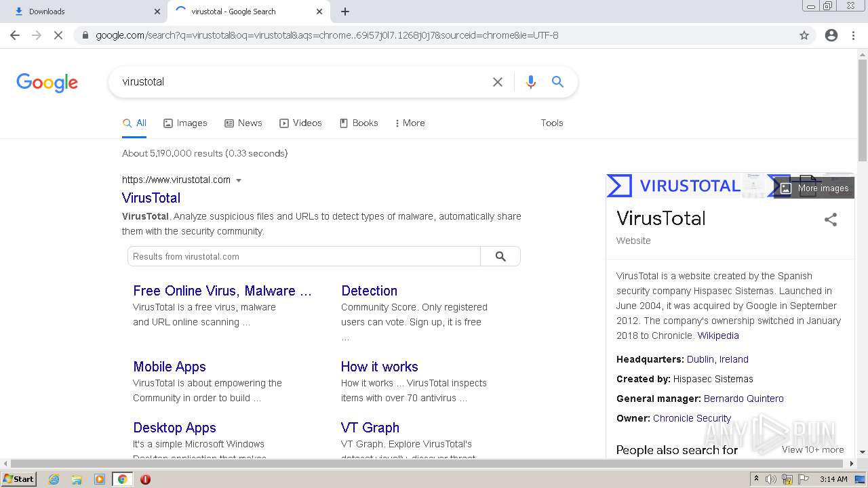Submit search with the magnifier icon
The width and height of the screenshot is (868, 488).
click(558, 82)
